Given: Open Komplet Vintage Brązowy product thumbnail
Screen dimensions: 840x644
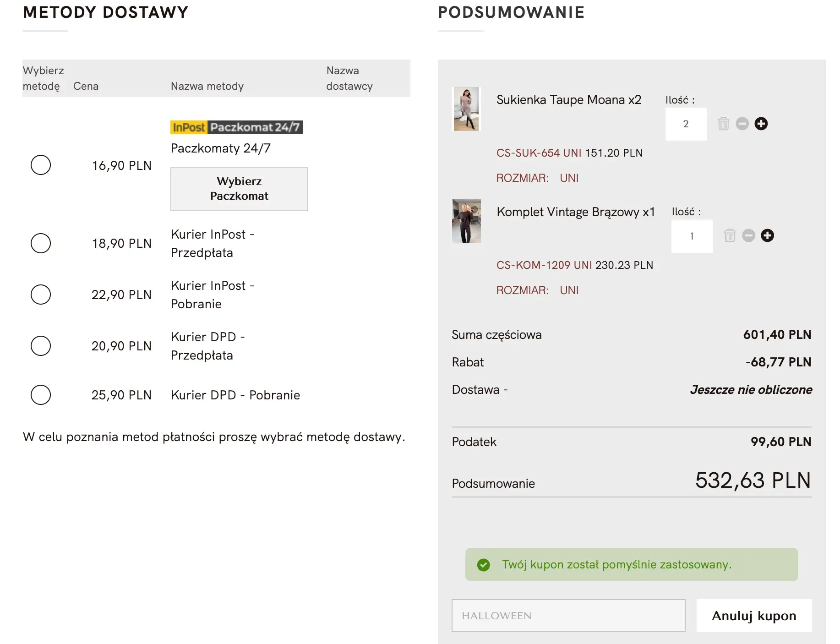Looking at the screenshot, I should click(466, 221).
